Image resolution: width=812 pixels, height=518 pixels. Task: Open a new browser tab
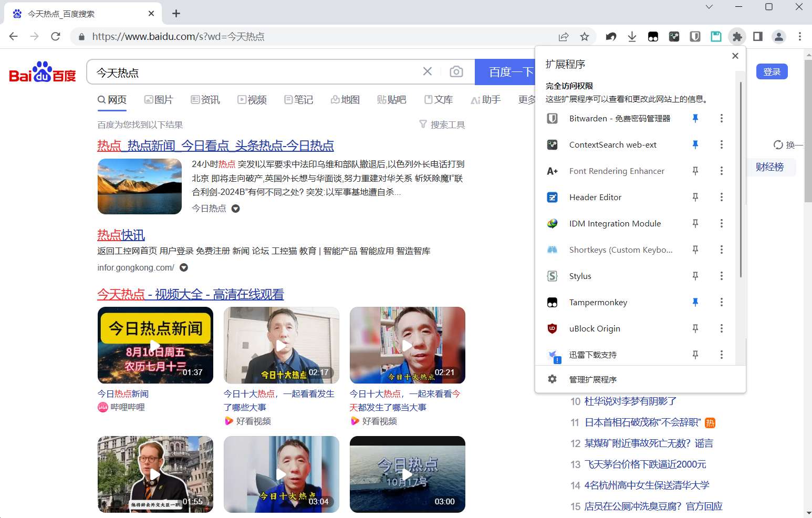click(x=176, y=14)
